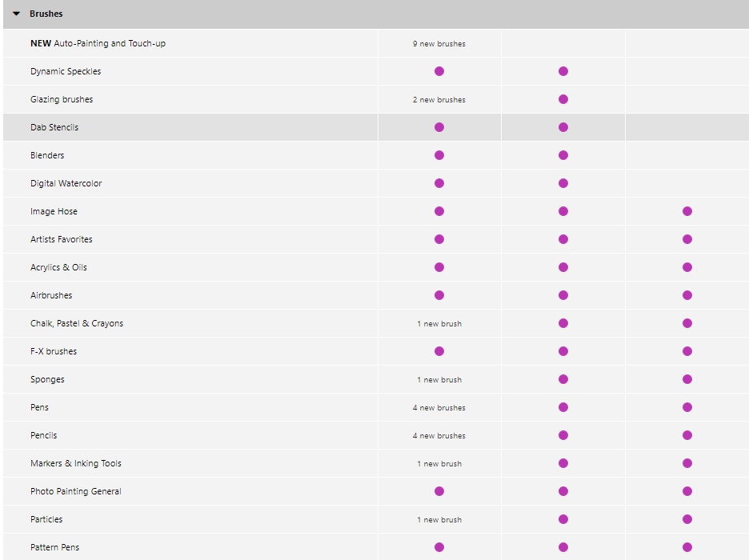Collapse the Brushes section triangle

tap(16, 14)
